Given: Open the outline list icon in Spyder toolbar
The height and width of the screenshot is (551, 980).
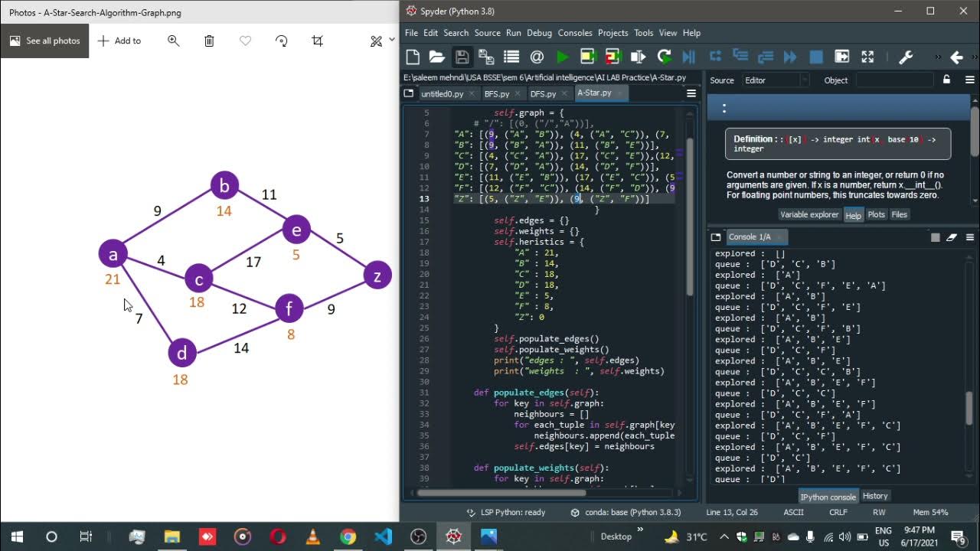Looking at the screenshot, I should pos(511,57).
